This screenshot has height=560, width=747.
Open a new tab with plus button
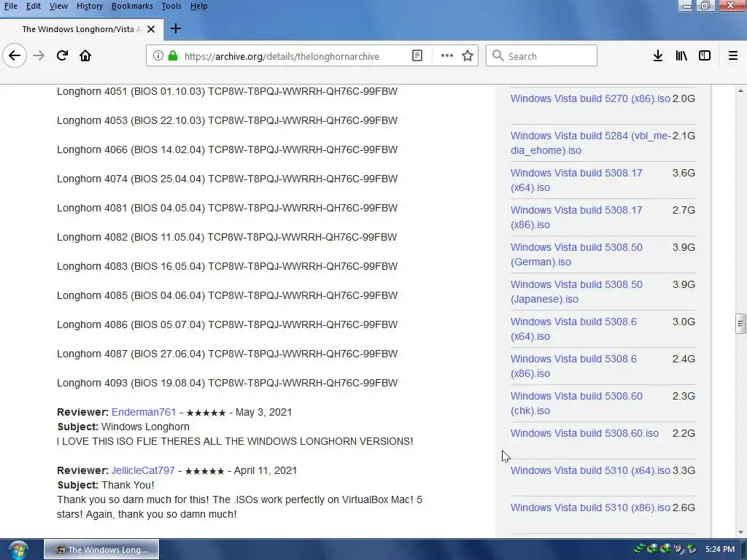(x=175, y=28)
